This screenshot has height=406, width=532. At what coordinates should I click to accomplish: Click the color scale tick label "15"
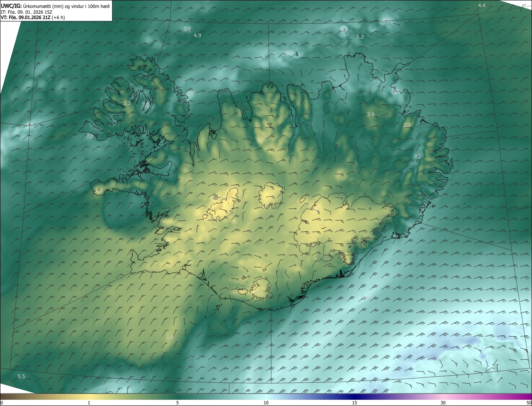tap(355, 403)
